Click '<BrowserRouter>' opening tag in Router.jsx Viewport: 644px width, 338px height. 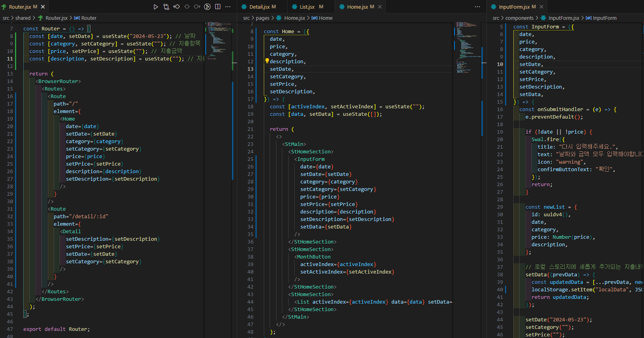point(58,81)
